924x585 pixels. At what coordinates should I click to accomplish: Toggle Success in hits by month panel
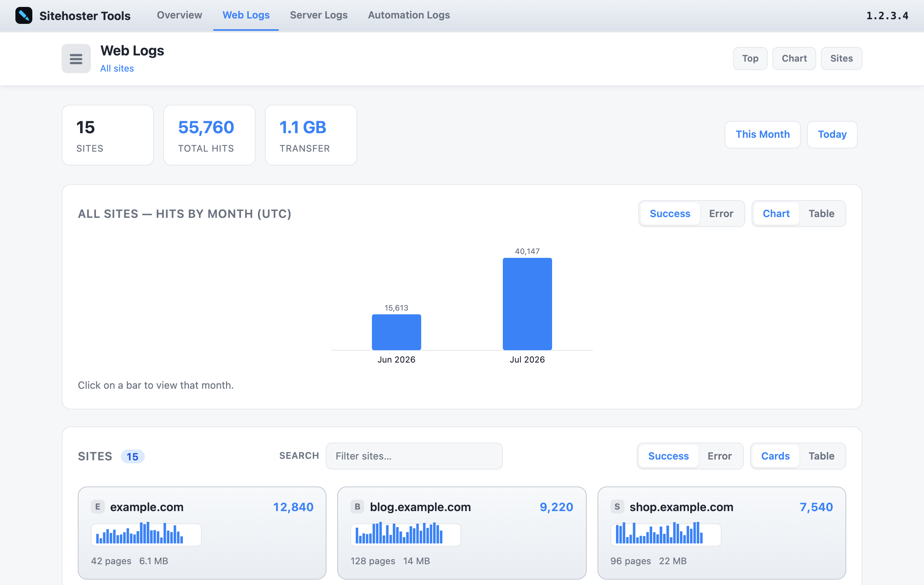pos(670,214)
